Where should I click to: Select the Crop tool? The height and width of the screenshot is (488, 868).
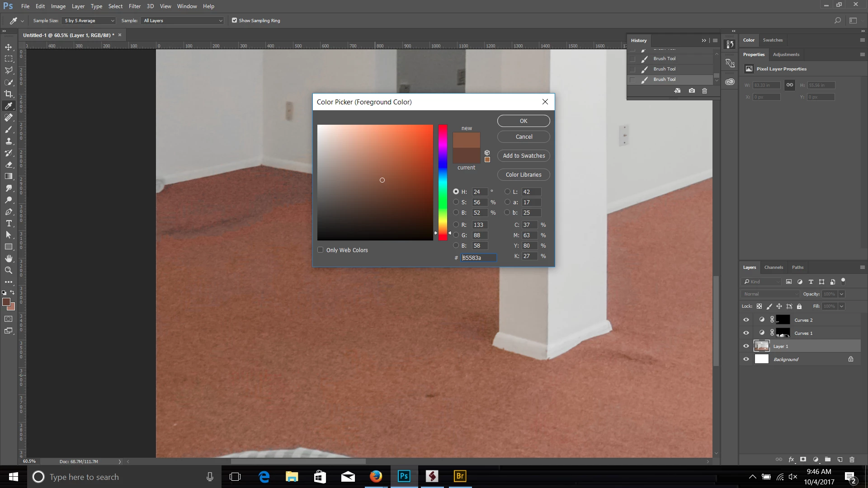point(9,94)
